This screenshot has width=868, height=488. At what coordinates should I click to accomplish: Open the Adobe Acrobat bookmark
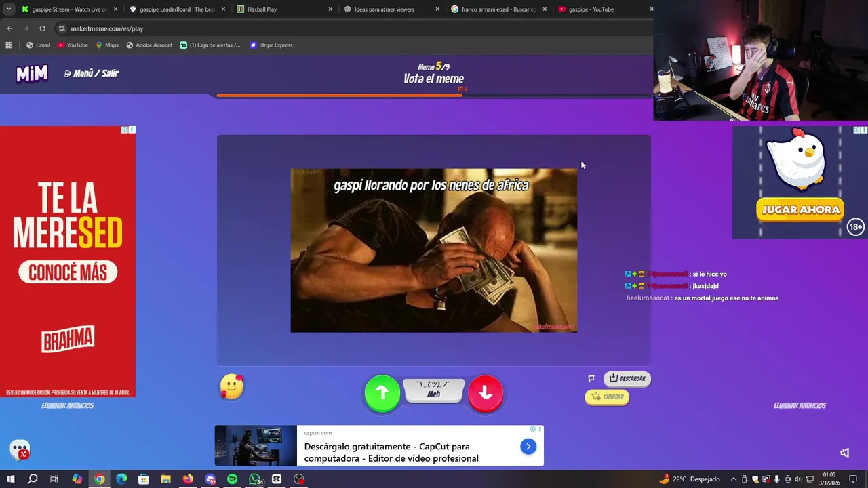pyautogui.click(x=149, y=45)
